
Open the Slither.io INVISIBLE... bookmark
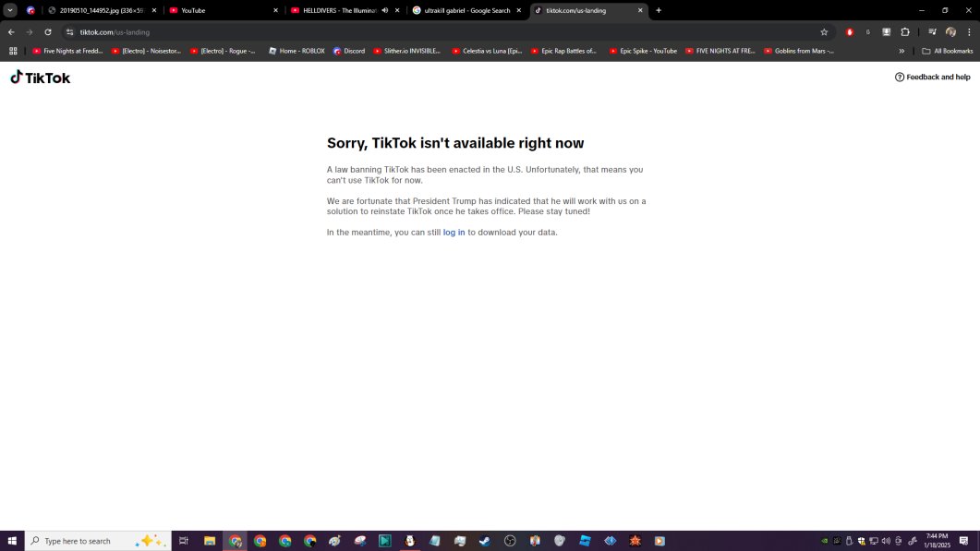click(x=407, y=52)
